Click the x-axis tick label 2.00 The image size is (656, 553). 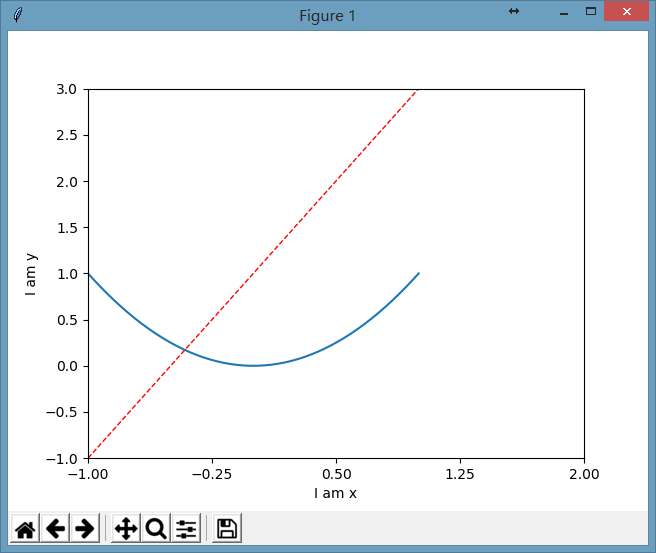[x=584, y=474]
